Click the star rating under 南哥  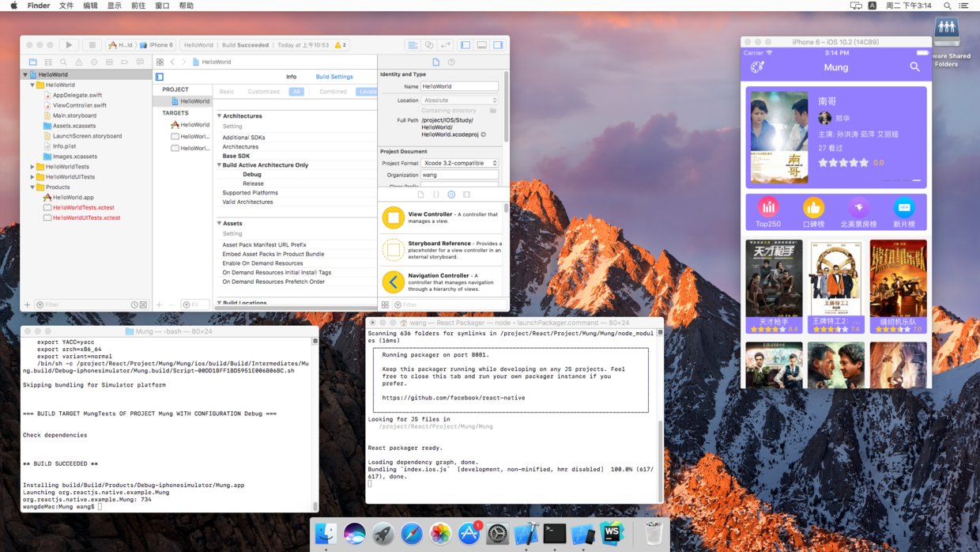842,163
